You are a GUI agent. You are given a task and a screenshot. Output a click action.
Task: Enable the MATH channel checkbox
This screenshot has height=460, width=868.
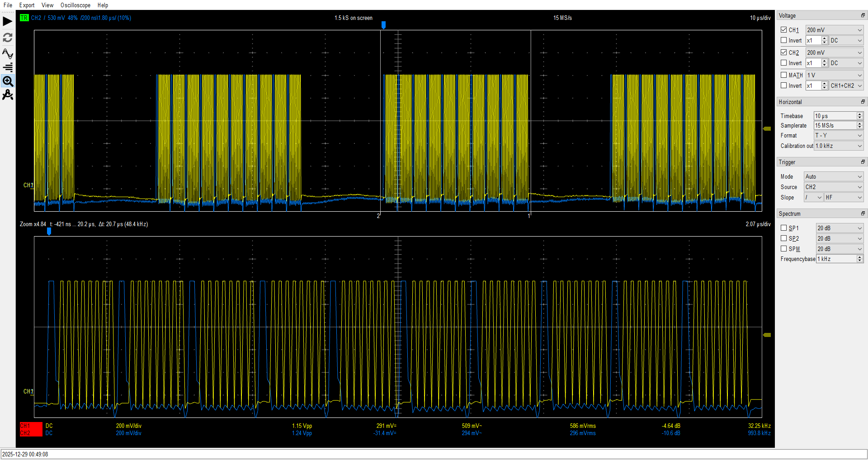click(784, 75)
